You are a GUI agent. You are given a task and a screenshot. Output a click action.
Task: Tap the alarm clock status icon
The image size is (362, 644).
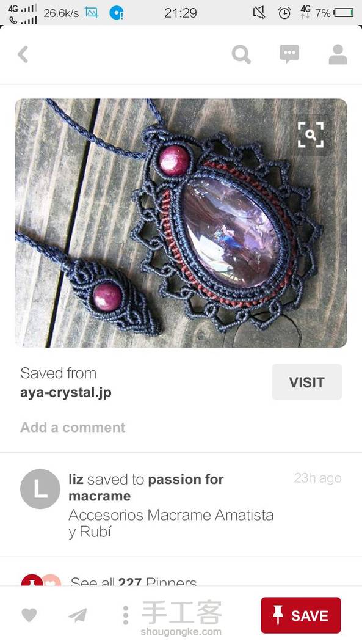point(284,13)
